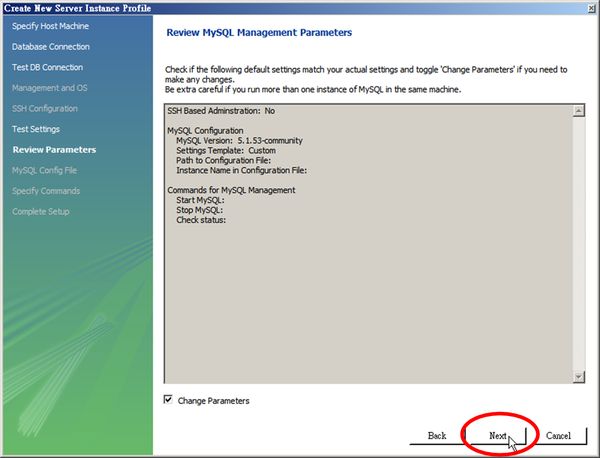This screenshot has width=600, height=458.
Task: Uncheck the Change Parameters checkbox
Action: [168, 400]
